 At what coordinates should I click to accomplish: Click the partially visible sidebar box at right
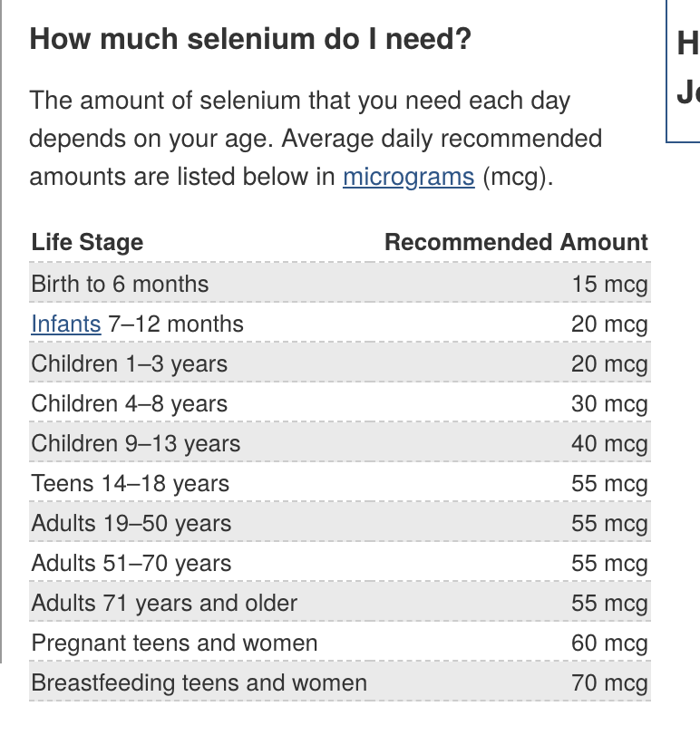[x=685, y=71]
